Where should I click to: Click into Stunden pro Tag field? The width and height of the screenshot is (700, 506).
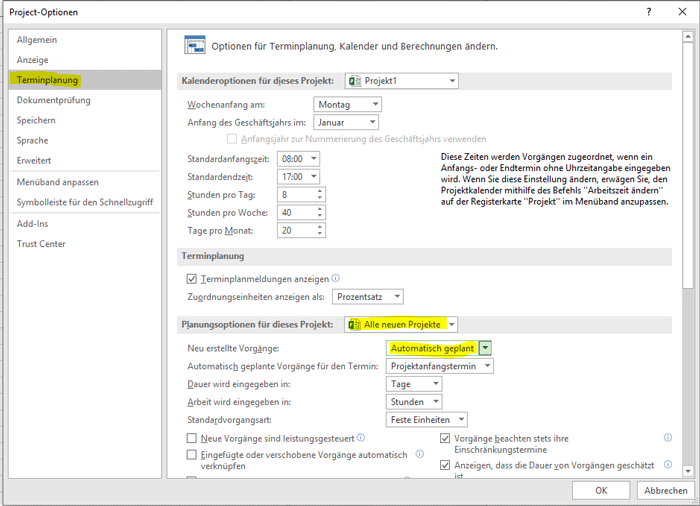(299, 194)
